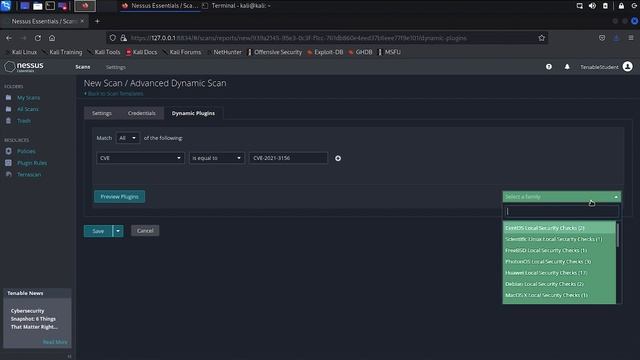This screenshot has height=360, width=640.
Task: Click Back to Scan Templates link
Action: click(x=114, y=93)
